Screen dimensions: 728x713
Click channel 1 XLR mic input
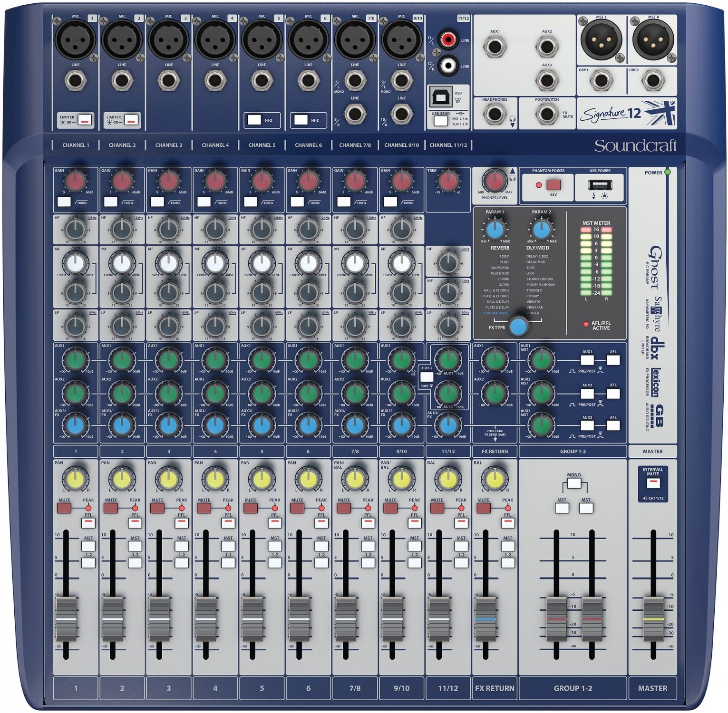click(x=76, y=40)
